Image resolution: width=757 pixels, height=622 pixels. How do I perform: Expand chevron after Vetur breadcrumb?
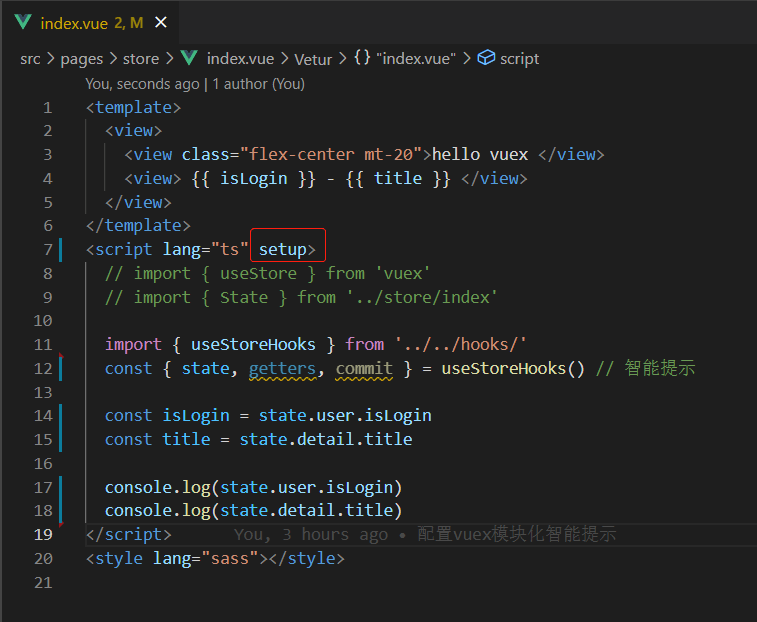point(342,59)
